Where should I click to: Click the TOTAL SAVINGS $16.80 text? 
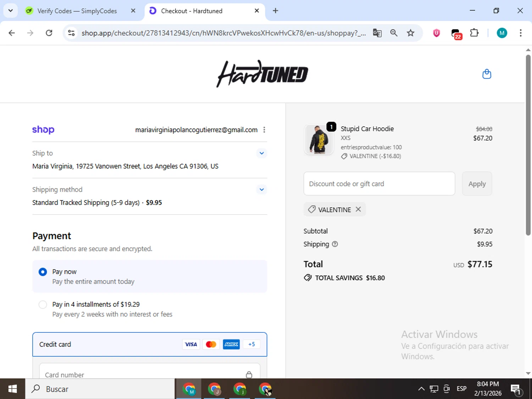(x=350, y=278)
